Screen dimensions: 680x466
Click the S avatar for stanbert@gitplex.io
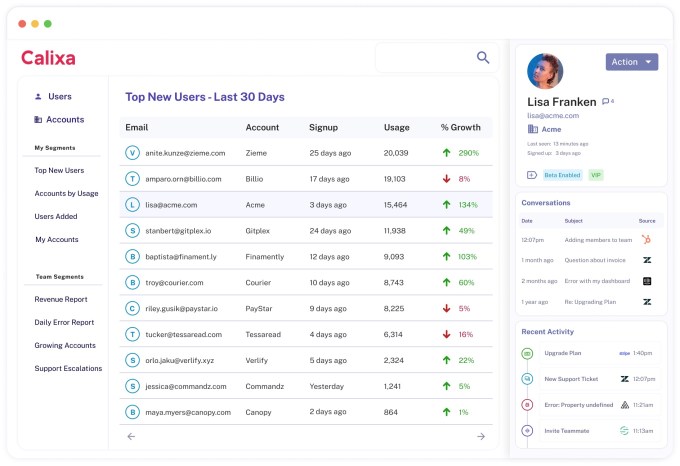(x=132, y=231)
